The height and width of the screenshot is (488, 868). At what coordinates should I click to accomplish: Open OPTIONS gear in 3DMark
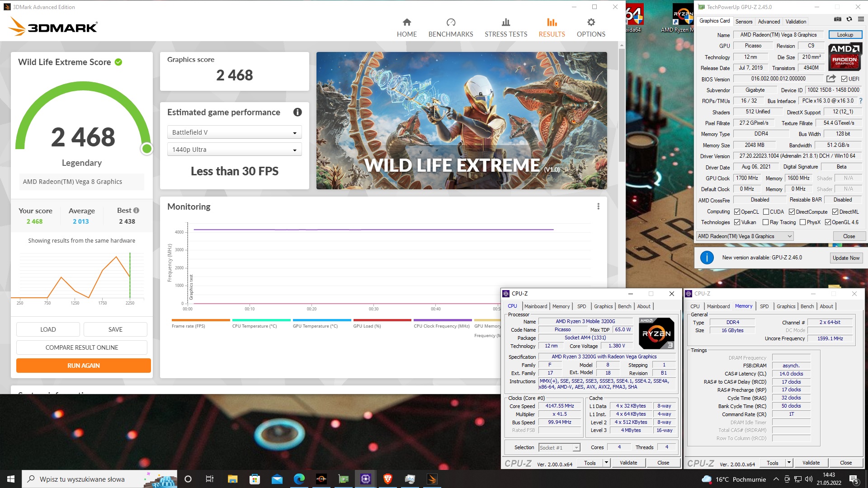pos(590,28)
